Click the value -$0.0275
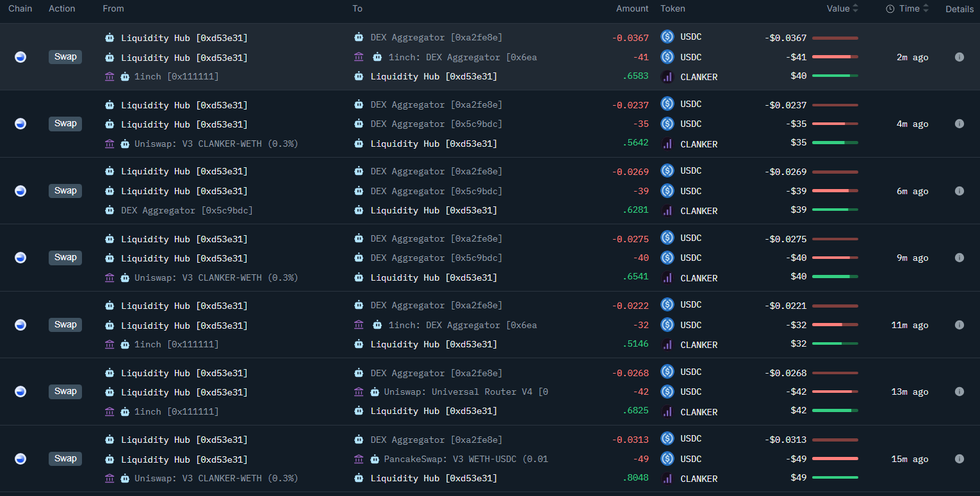The height and width of the screenshot is (496, 980). [786, 239]
